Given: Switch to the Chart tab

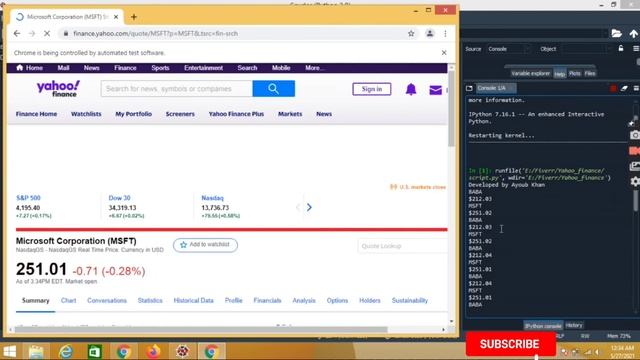Looking at the screenshot, I should pos(69,300).
